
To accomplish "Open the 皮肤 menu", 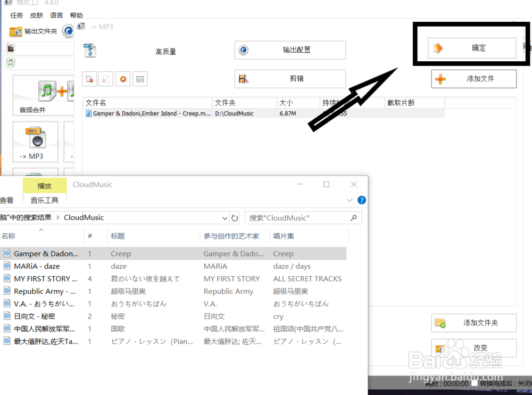I will coord(36,15).
